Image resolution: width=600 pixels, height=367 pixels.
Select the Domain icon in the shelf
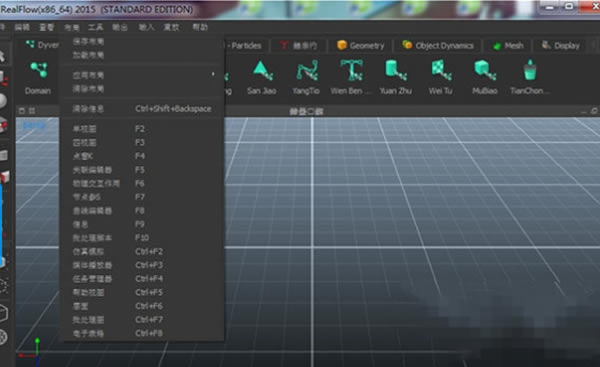pyautogui.click(x=38, y=78)
